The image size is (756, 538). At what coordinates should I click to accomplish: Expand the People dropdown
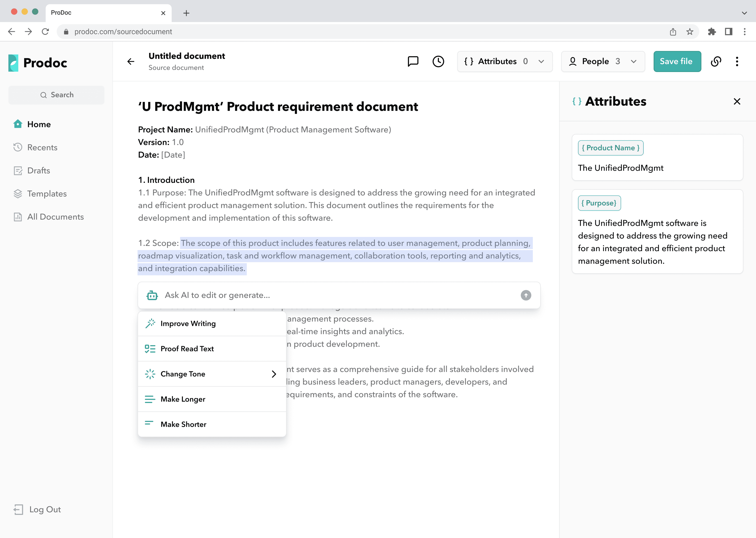point(603,61)
